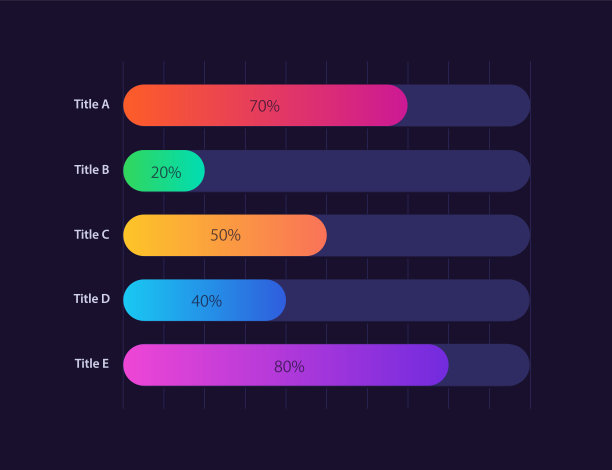Click the green Title B progress fill
The height and width of the screenshot is (470, 612).
140,172
